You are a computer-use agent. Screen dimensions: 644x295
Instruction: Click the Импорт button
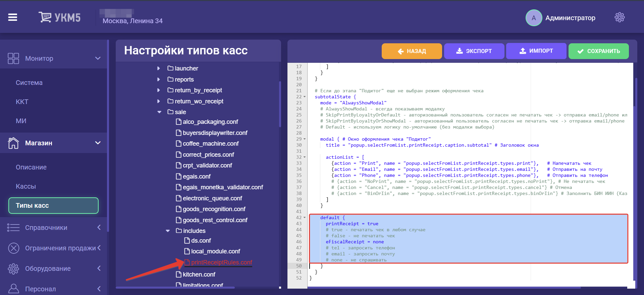pyautogui.click(x=536, y=51)
